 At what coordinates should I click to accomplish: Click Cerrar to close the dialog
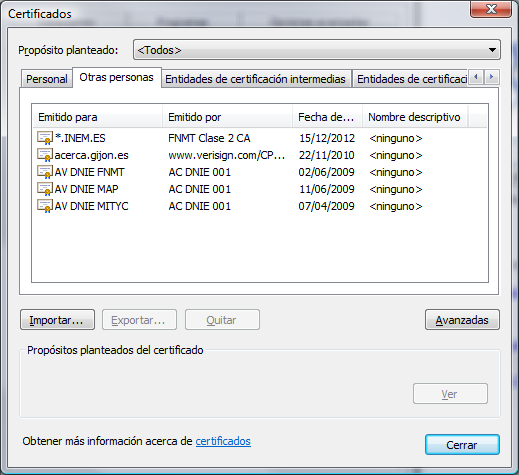[462, 444]
